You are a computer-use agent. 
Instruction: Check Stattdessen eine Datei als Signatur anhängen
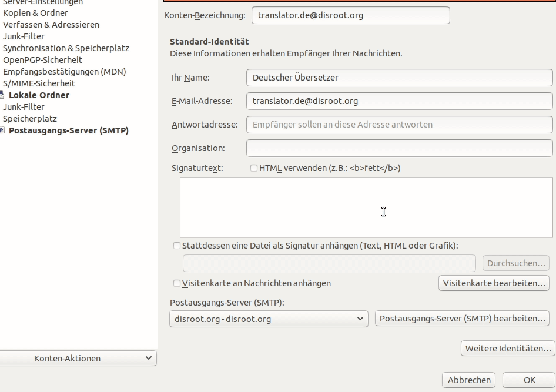click(177, 246)
